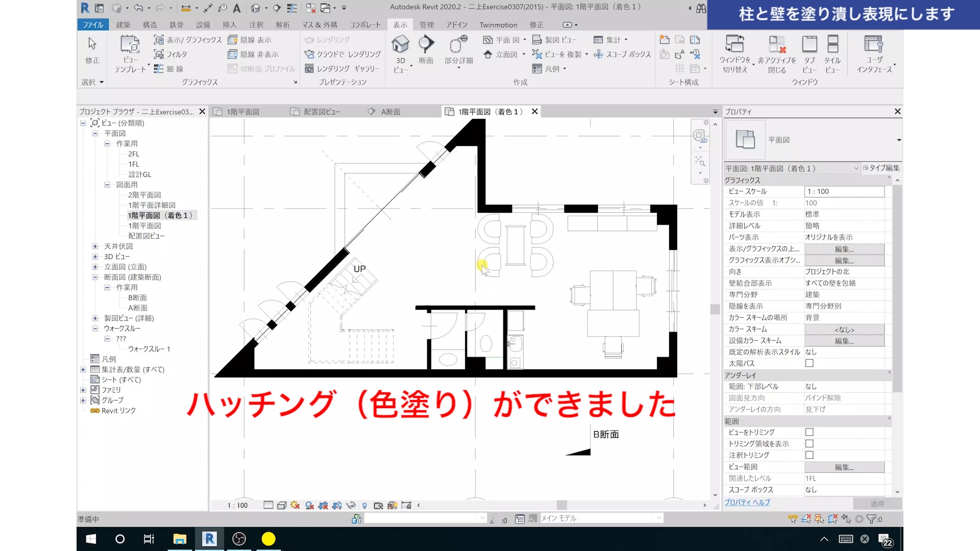Enable the Sun Path (太陽パス) checkbox
Screen dimensions: 980x551
(x=809, y=363)
